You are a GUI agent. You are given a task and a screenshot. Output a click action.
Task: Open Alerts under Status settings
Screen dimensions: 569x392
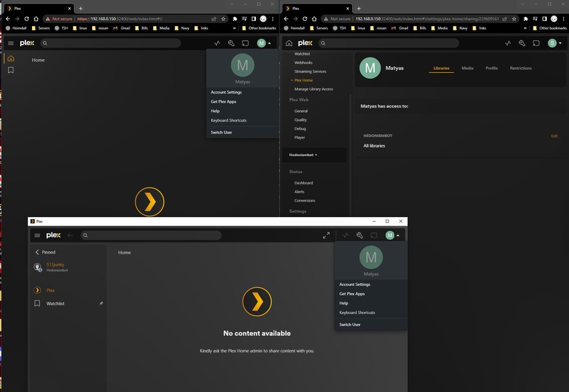pyautogui.click(x=299, y=192)
